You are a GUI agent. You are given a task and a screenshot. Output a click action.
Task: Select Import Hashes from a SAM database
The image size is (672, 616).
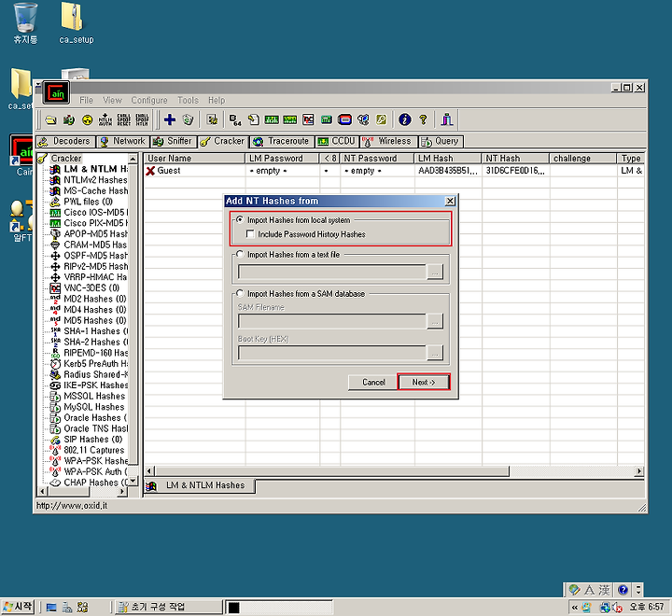(240, 293)
